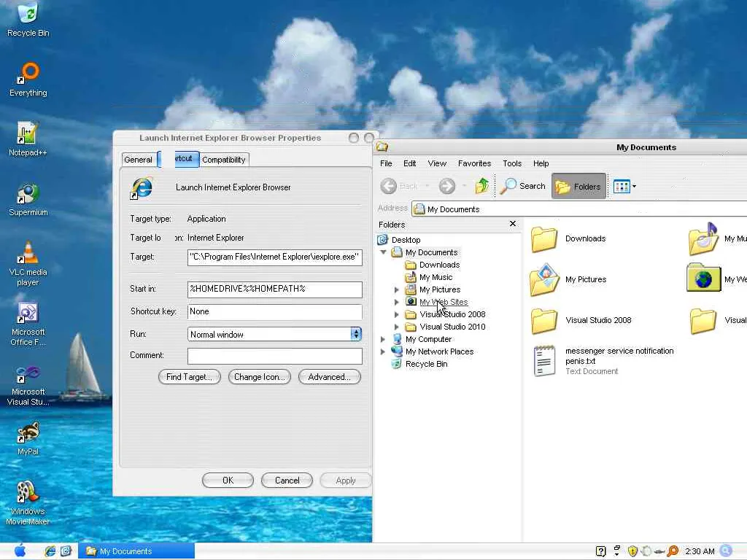Select the Microsoft Visual Stu... desktop icon

coord(28,385)
